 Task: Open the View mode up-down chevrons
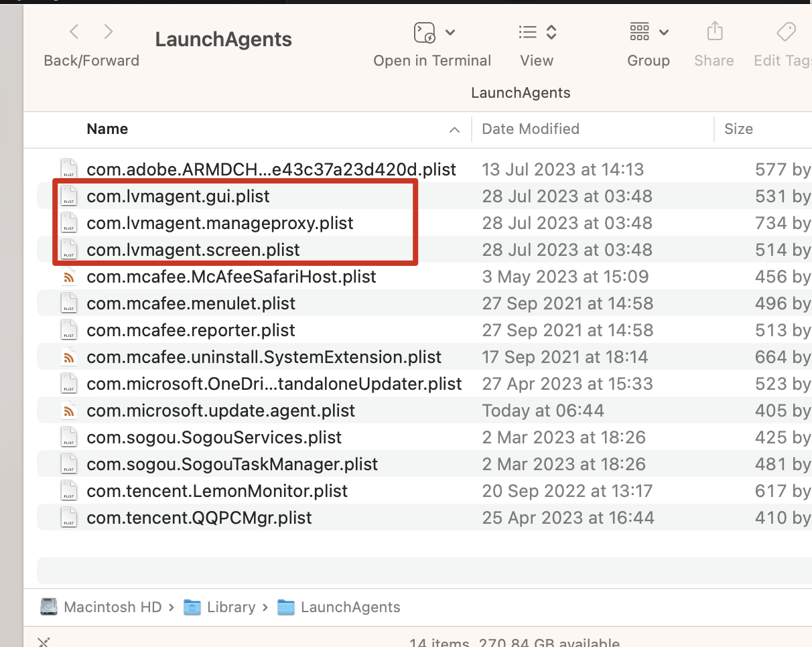pyautogui.click(x=551, y=32)
